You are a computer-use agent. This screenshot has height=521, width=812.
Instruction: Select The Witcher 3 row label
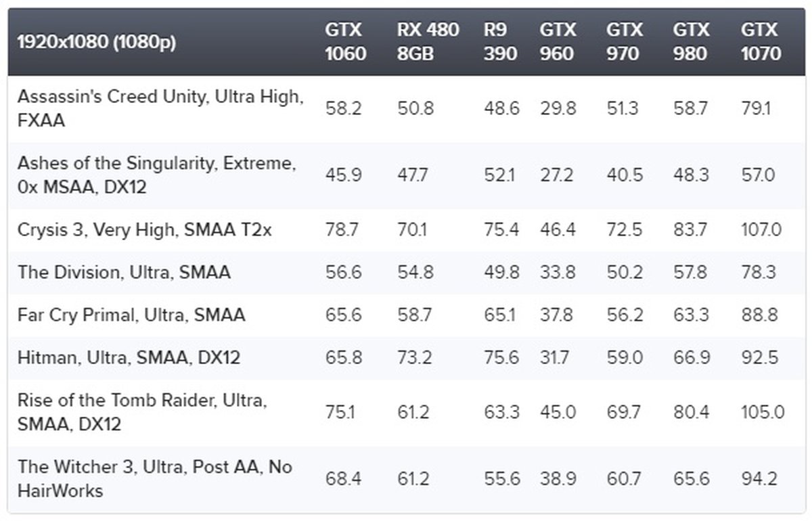(155, 478)
